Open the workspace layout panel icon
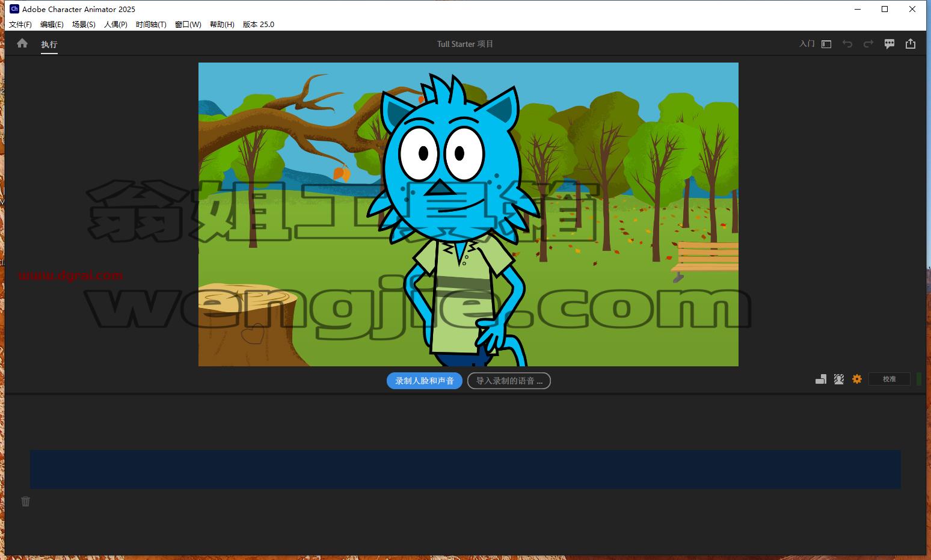 point(826,44)
